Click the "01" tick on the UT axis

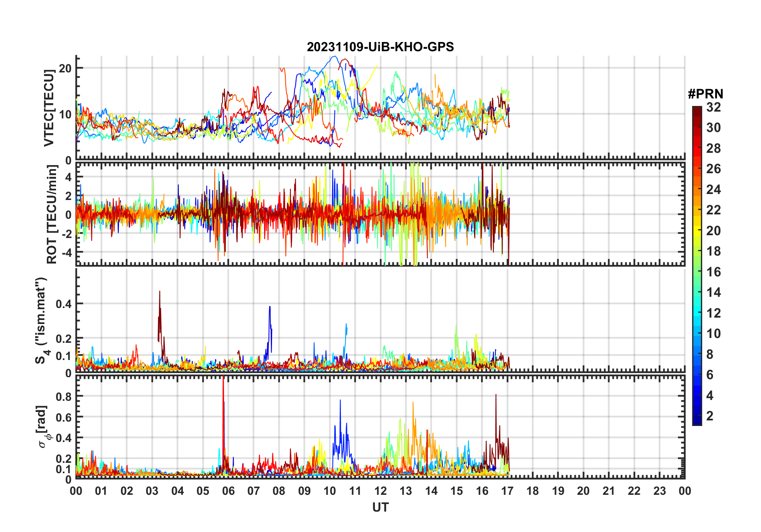pos(101,491)
